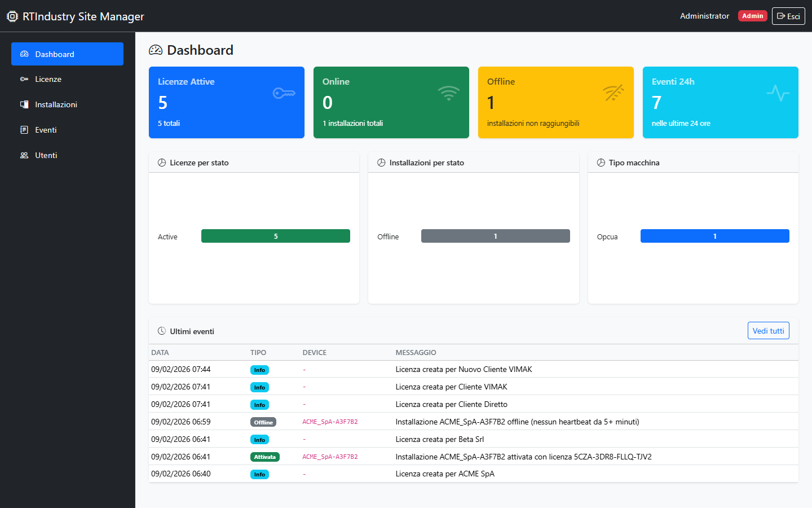Viewport: 812px width, 508px height.
Task: Click the RTIndustry Site Manager title
Action: [x=83, y=16]
